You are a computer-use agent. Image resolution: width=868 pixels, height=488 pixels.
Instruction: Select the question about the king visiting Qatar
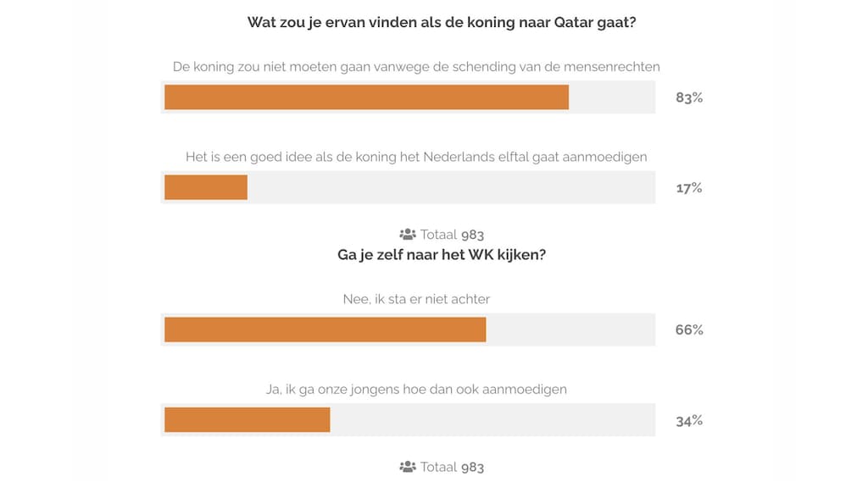(x=442, y=23)
